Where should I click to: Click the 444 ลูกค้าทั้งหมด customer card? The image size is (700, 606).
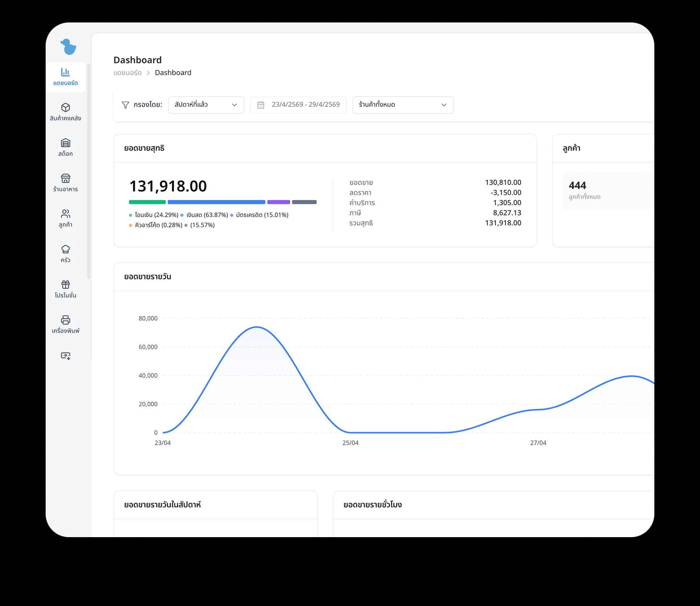pos(608,191)
